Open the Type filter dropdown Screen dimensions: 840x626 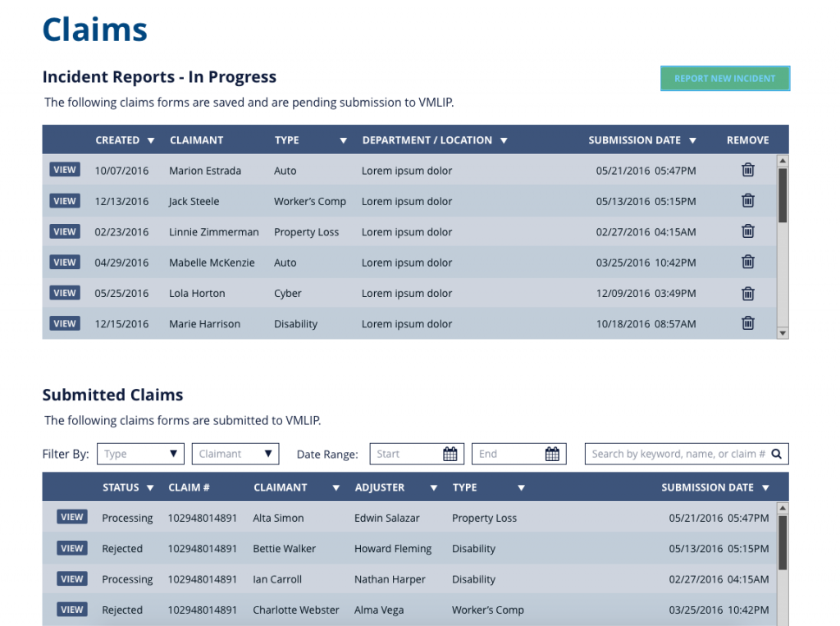point(140,454)
